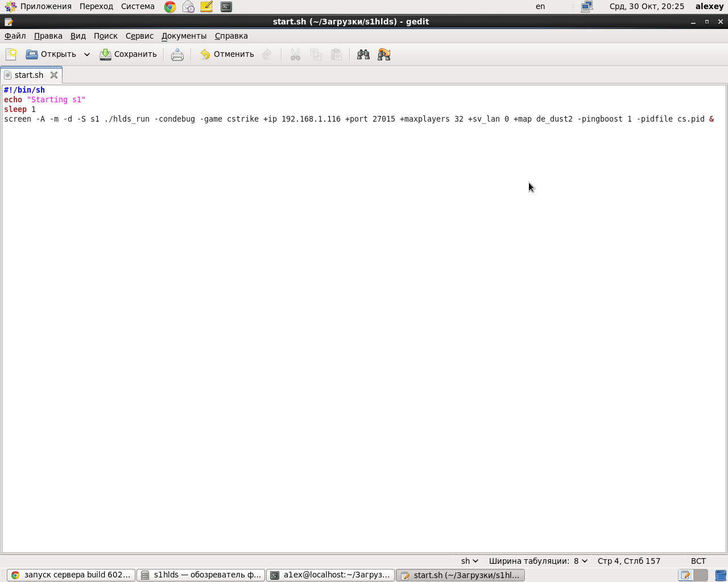Click 192.168.1.116 IP address in script
Image resolution: width=728 pixels, height=582 pixels.
pyautogui.click(x=311, y=119)
